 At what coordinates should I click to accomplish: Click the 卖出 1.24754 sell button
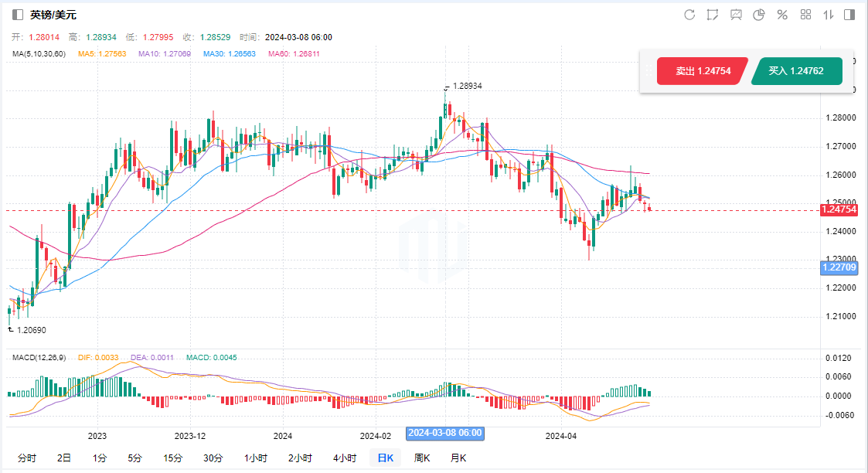[702, 71]
